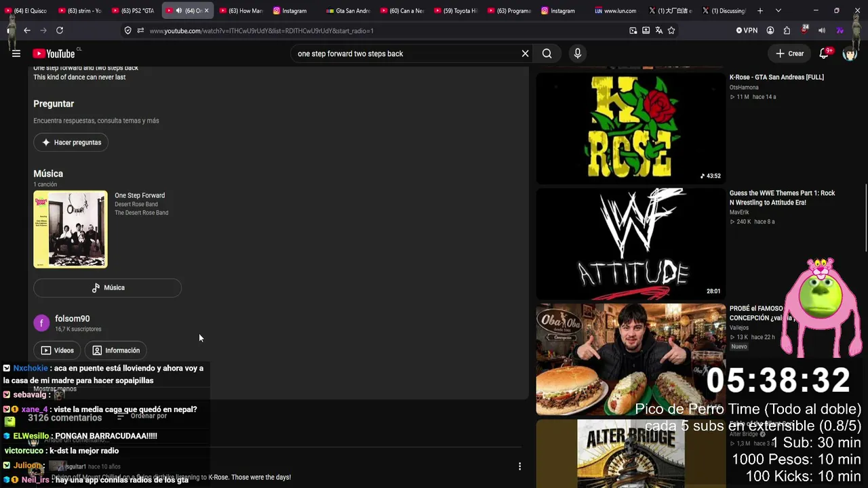Open the comment options three-dot menu
The height and width of the screenshot is (488, 868).
[519, 466]
